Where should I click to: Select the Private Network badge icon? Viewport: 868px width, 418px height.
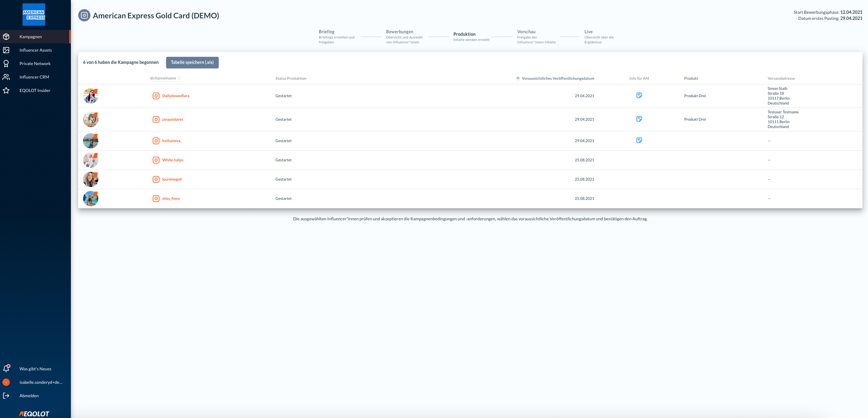click(x=6, y=64)
